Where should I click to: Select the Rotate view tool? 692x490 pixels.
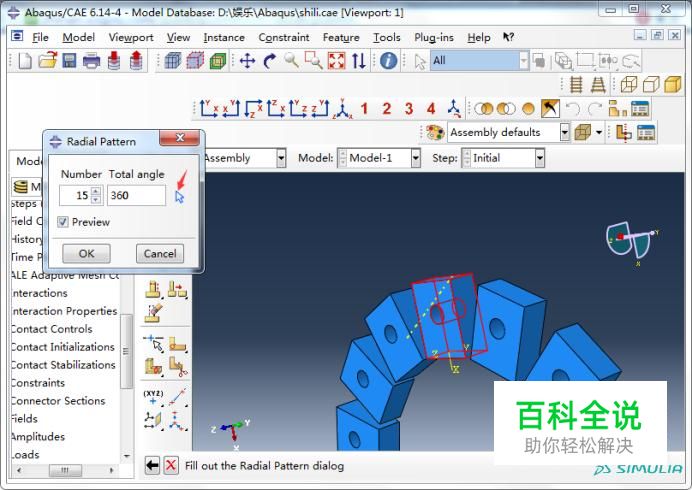[x=270, y=60]
